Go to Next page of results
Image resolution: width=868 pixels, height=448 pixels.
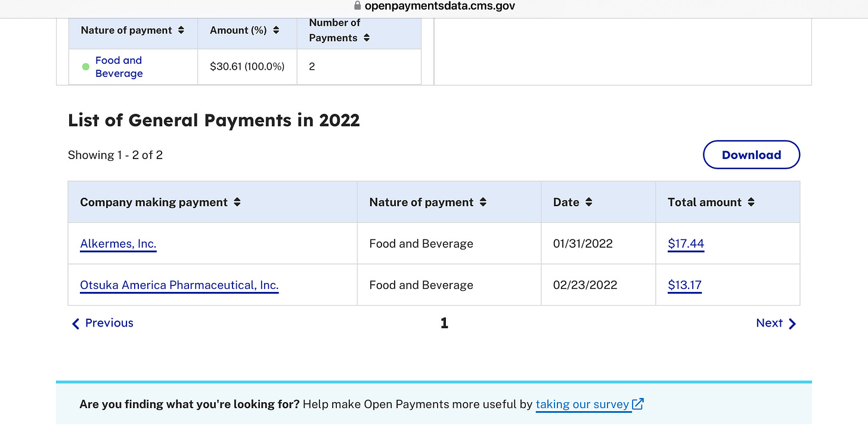click(776, 323)
